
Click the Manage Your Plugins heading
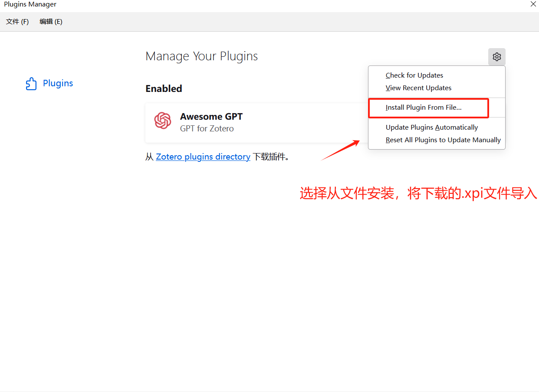tap(202, 56)
